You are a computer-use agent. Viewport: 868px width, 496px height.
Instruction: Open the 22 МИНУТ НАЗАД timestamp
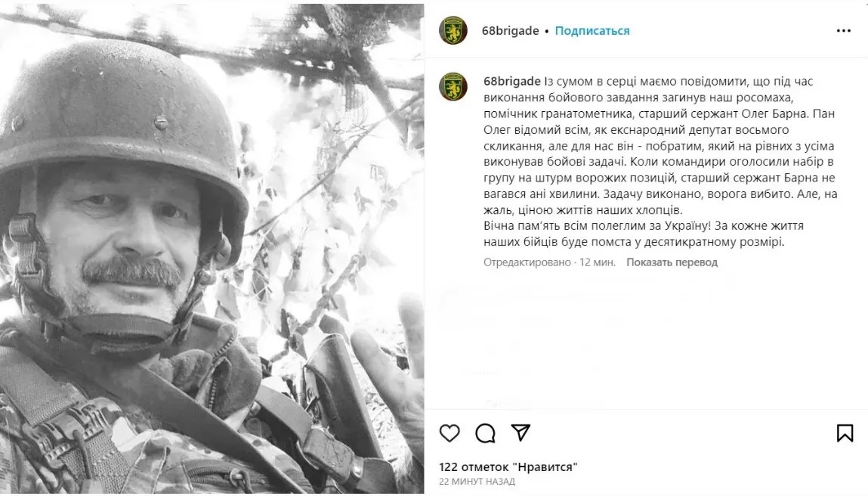pyautogui.click(x=477, y=482)
